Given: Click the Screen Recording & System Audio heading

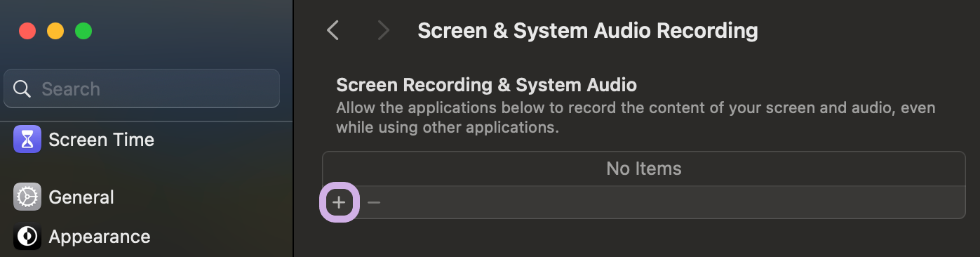Looking at the screenshot, I should [487, 86].
